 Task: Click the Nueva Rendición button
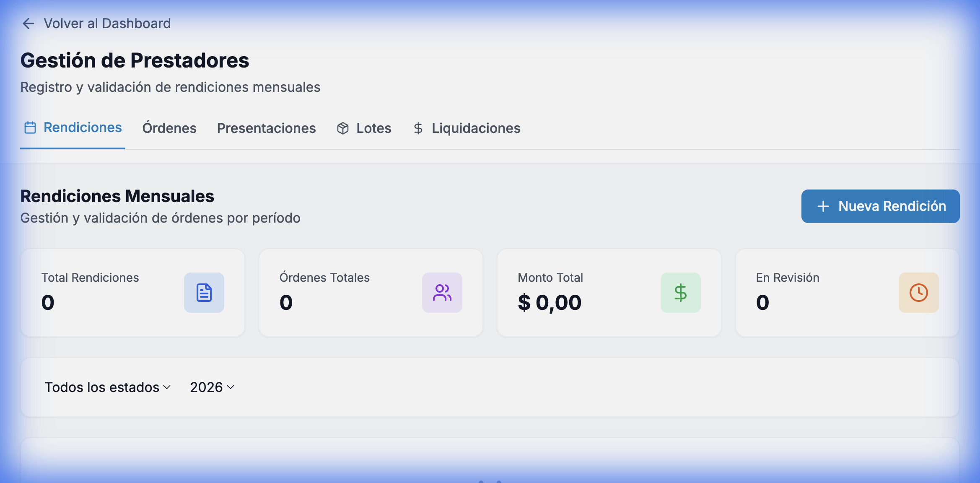[880, 206]
